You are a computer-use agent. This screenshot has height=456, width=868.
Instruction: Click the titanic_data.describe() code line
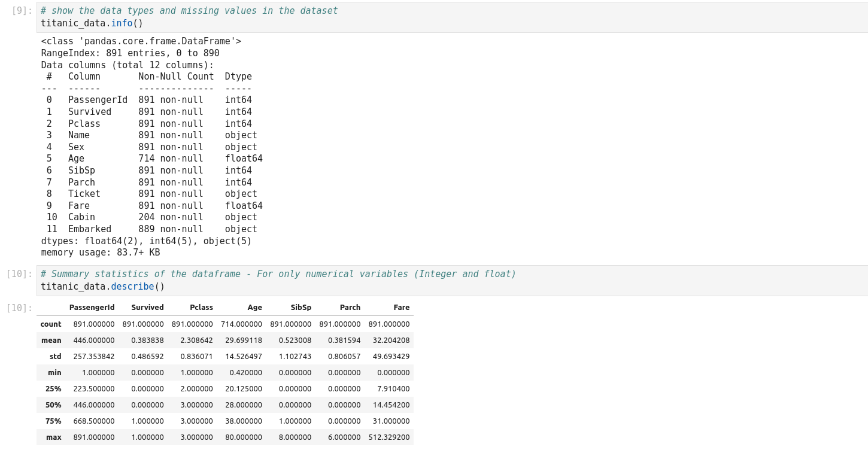point(102,287)
